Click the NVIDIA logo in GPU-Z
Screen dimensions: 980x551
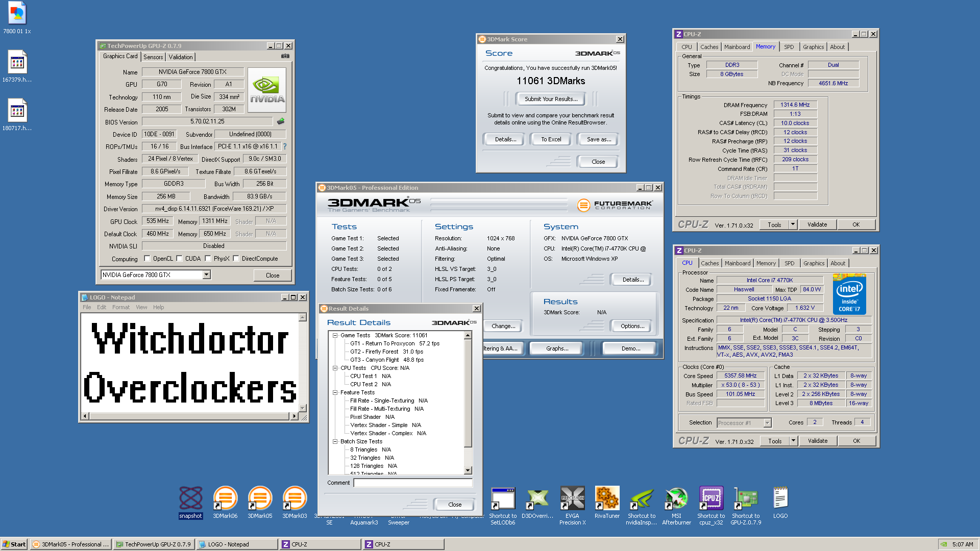point(267,90)
